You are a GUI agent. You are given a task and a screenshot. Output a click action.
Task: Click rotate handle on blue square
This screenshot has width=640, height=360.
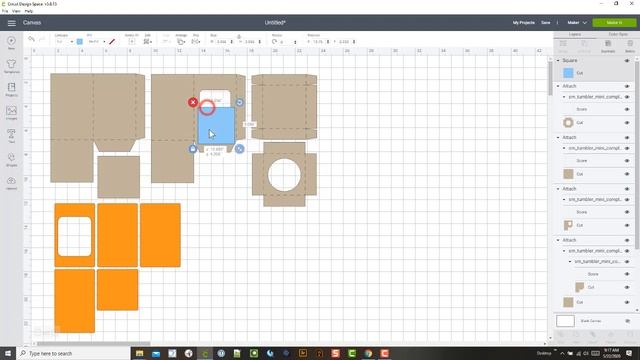240,102
